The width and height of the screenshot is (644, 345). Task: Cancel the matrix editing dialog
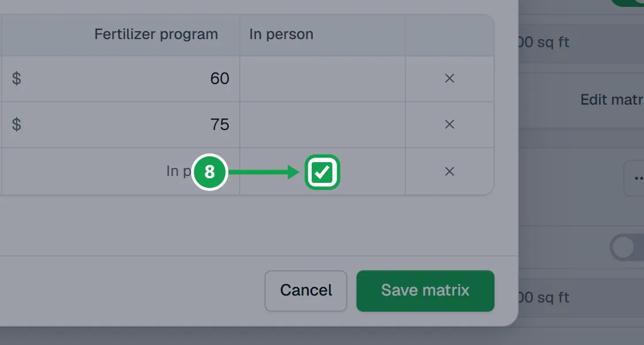click(306, 291)
